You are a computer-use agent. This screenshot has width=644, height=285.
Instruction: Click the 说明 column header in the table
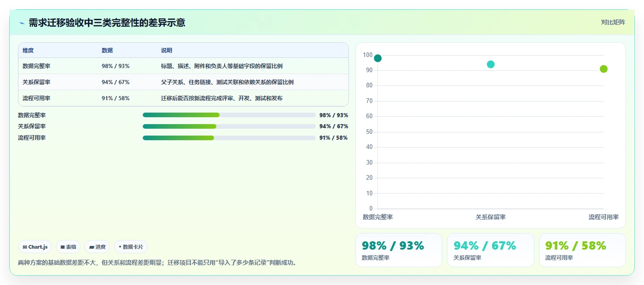click(167, 51)
